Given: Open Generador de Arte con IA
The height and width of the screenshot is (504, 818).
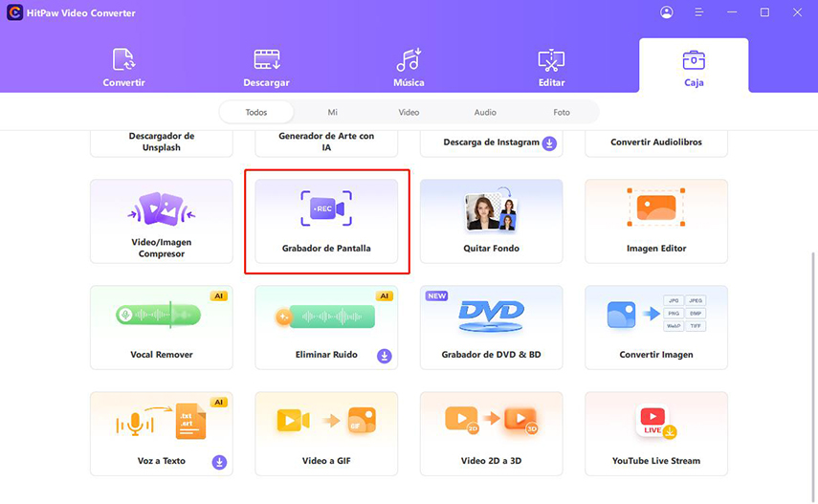Looking at the screenshot, I should 326,142.
